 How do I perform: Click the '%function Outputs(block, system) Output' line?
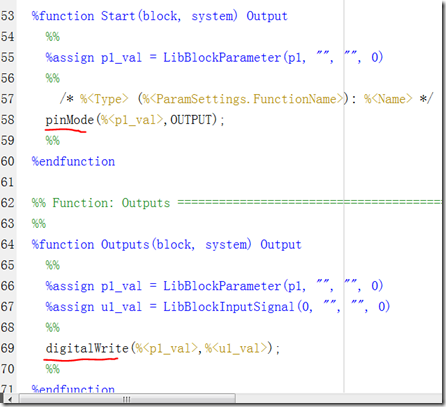pyautogui.click(x=167, y=244)
